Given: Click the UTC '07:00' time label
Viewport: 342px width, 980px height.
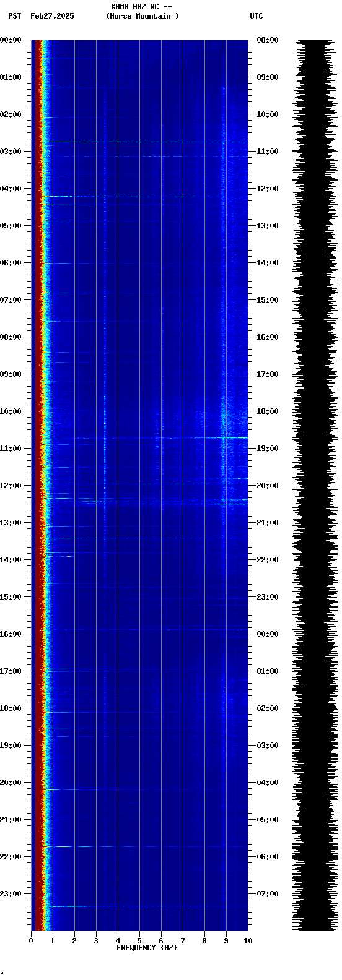Looking at the screenshot, I should click(268, 894).
